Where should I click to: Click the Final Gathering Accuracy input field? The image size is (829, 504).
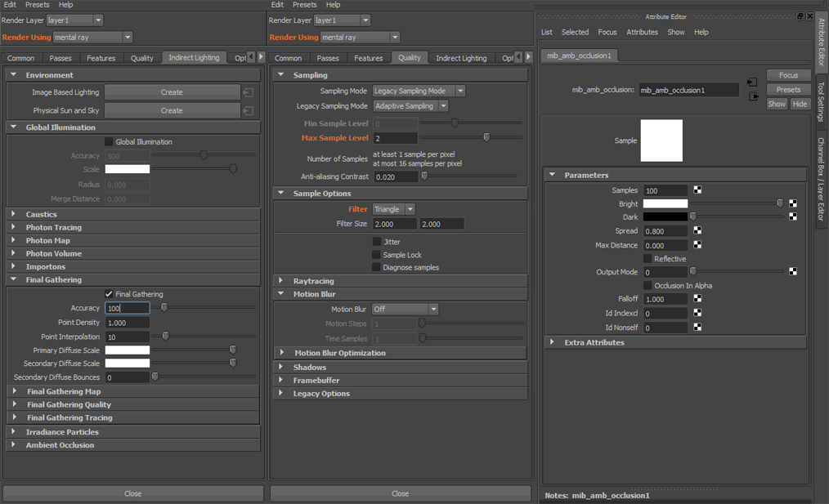pos(127,308)
